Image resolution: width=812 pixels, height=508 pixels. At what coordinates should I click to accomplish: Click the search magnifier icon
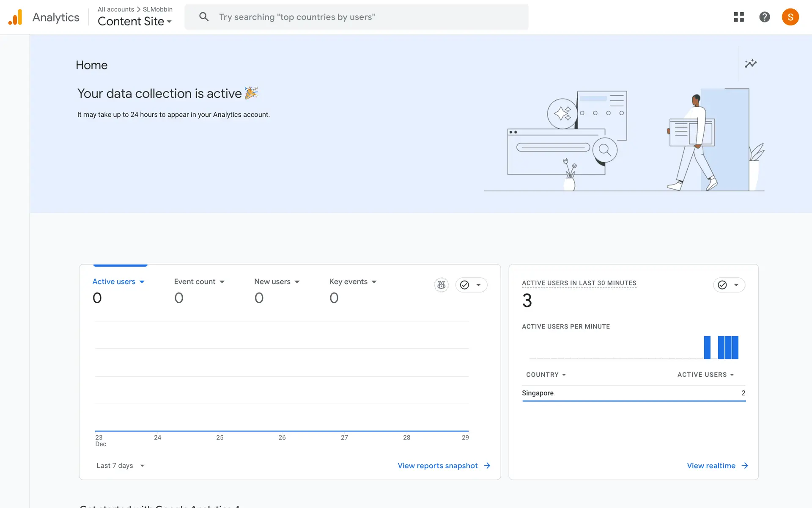(204, 17)
